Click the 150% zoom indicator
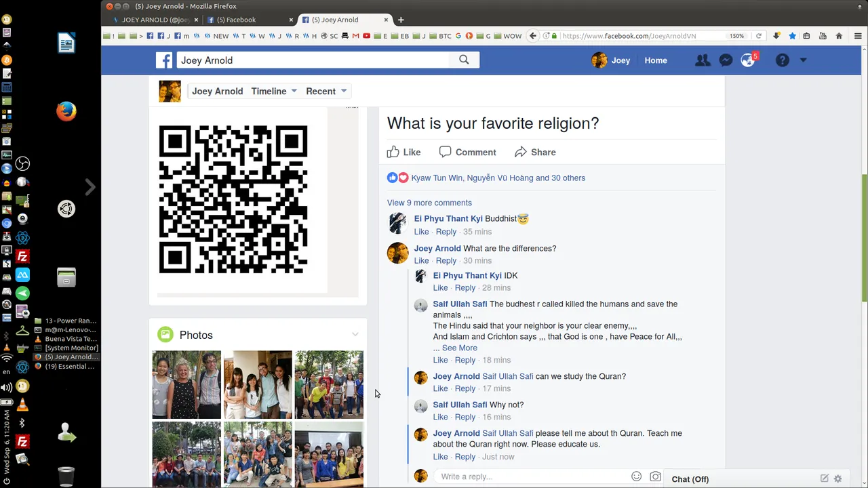This screenshot has width=868, height=488. [736, 36]
